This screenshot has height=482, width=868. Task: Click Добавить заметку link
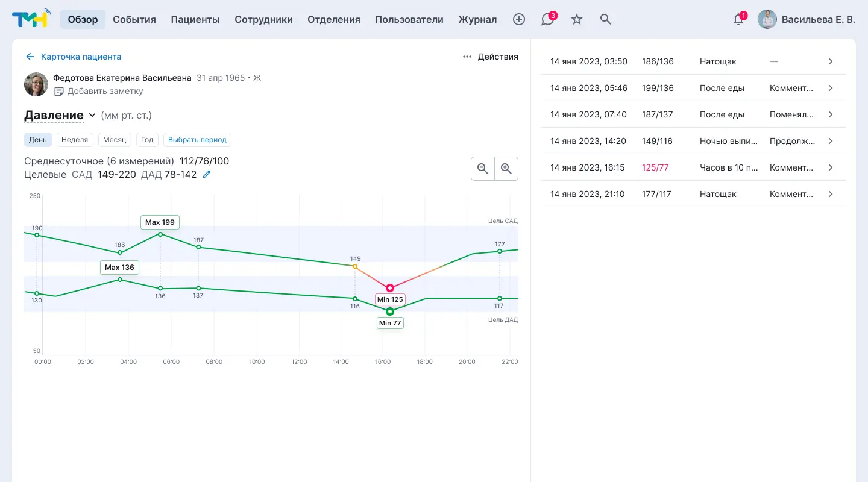[105, 92]
